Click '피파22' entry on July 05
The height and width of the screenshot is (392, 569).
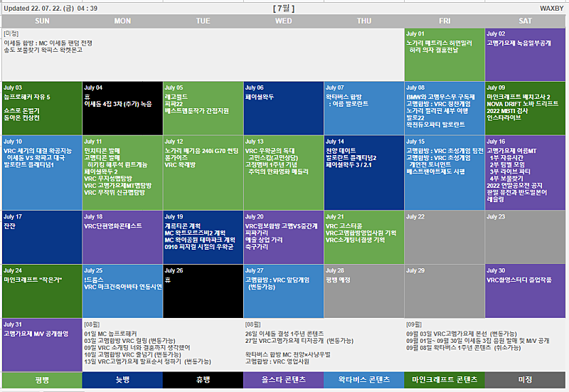(174, 104)
